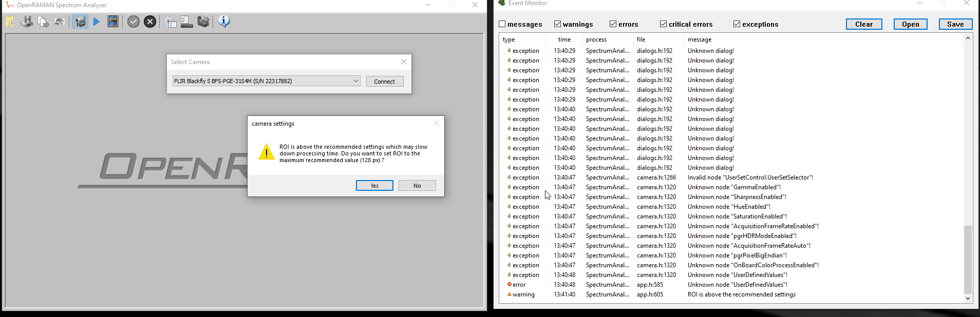Toggle the critical errors checkbox
This screenshot has height=317, width=980.
pos(663,24)
